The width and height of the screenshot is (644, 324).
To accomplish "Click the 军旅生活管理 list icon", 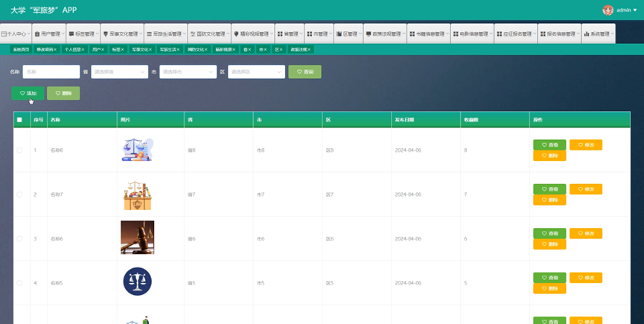I will click(x=150, y=34).
